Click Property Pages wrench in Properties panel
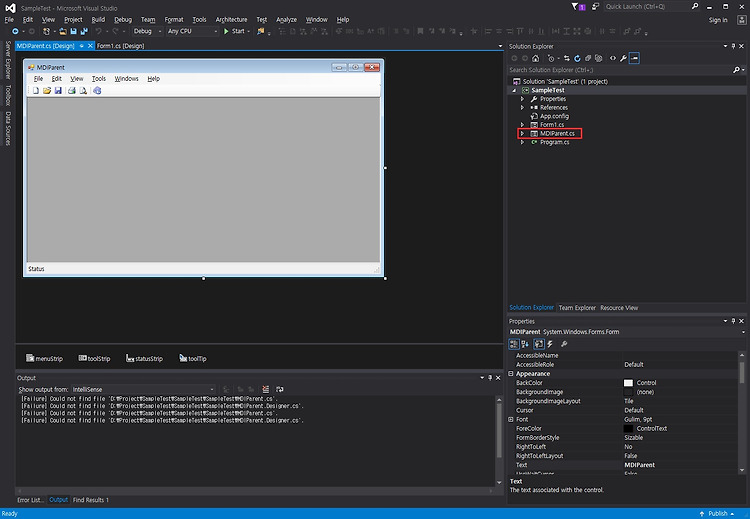Screen dimensions: 750x519 [x=564, y=344]
